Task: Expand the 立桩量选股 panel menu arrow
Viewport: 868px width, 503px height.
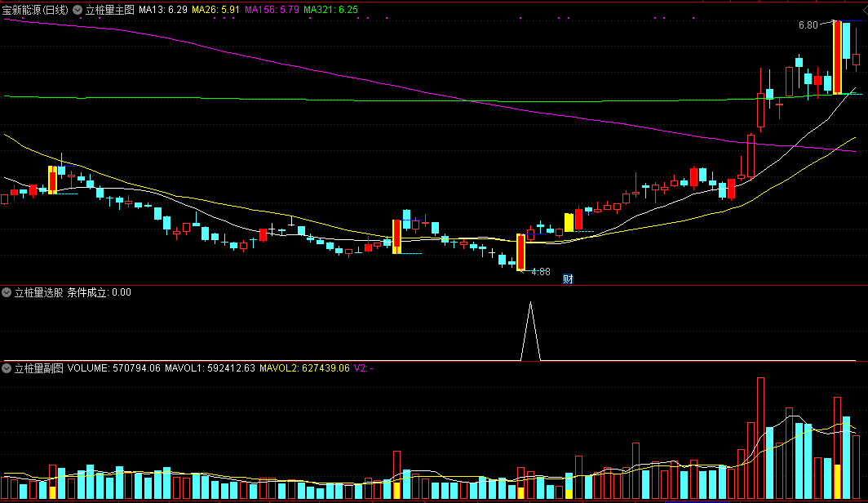Action: point(7,292)
